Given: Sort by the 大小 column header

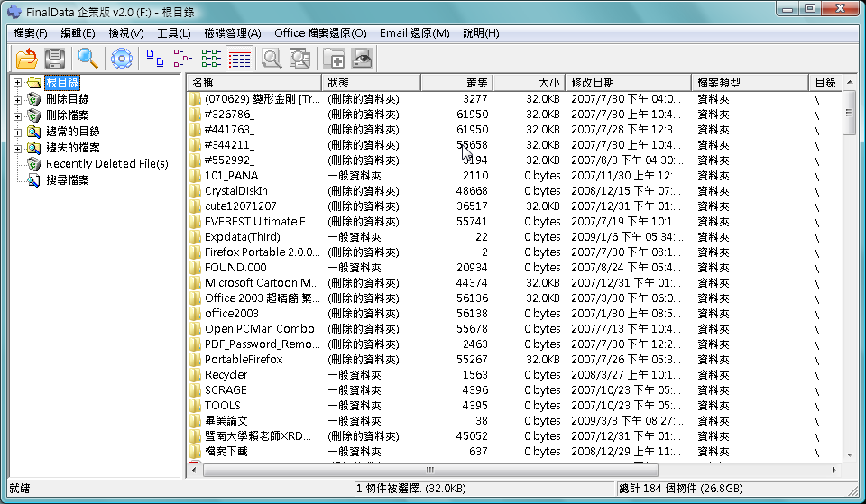Looking at the screenshot, I should 530,83.
